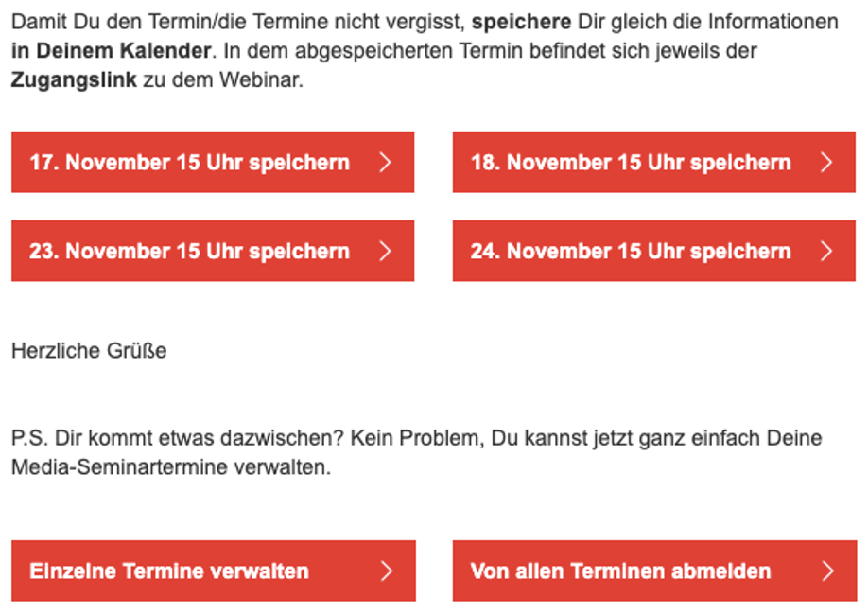Click the bold phrase in Deinem Kalender
This screenshot has width=868, height=615.
[111, 51]
